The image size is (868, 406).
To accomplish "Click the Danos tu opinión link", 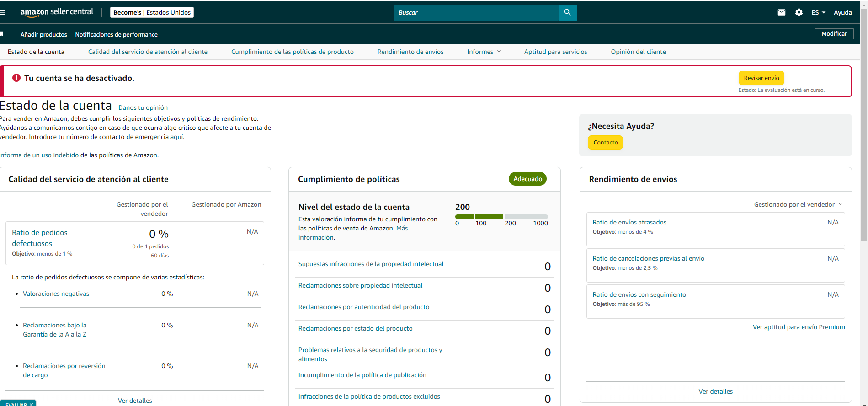I will click(143, 107).
